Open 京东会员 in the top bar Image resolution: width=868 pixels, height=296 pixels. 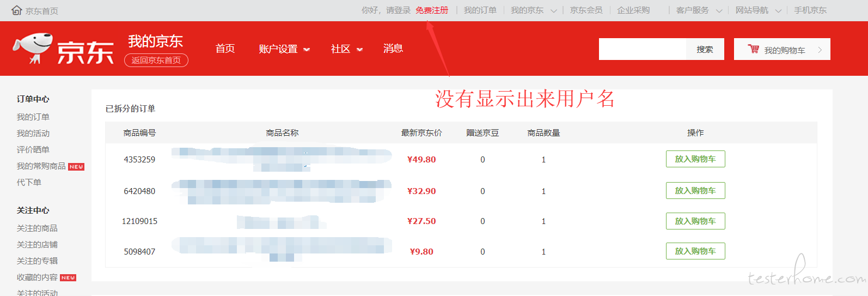click(586, 10)
